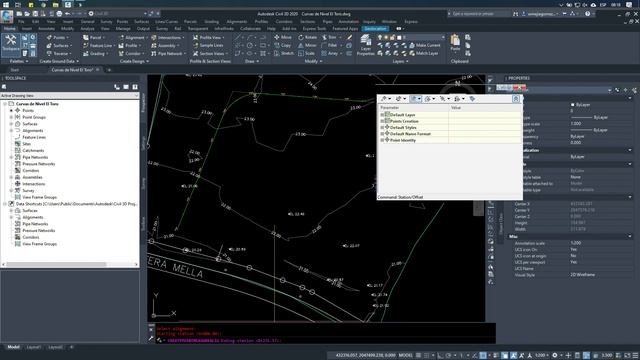Viewport: 640px width, 360px height.
Task: Select the Stretch tool
Action: coord(284,53)
